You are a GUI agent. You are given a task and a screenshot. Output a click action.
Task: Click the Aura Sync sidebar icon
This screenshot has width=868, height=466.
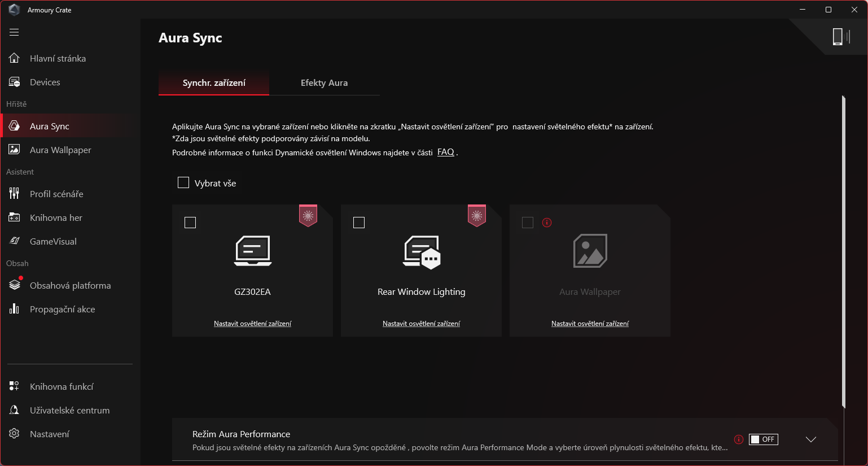(14, 126)
